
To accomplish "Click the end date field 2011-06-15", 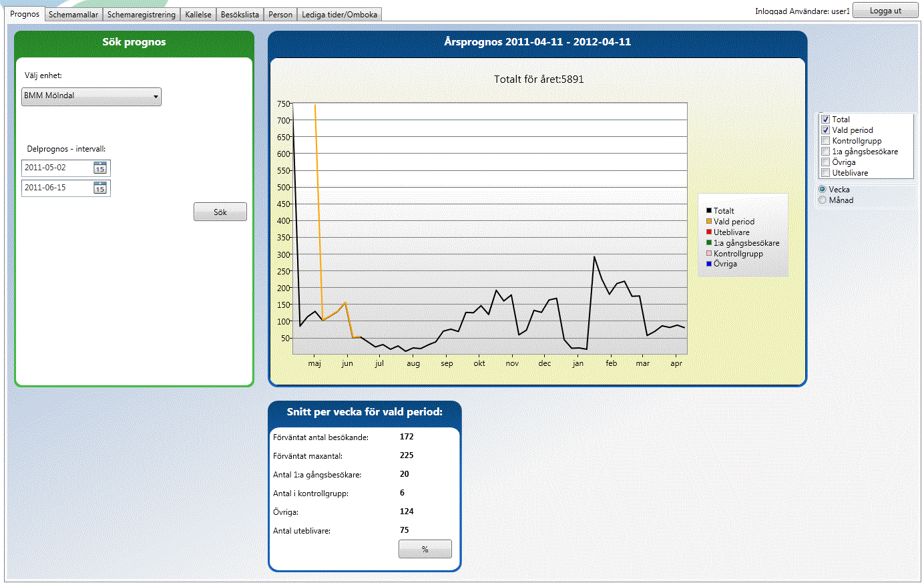I will pos(57,188).
